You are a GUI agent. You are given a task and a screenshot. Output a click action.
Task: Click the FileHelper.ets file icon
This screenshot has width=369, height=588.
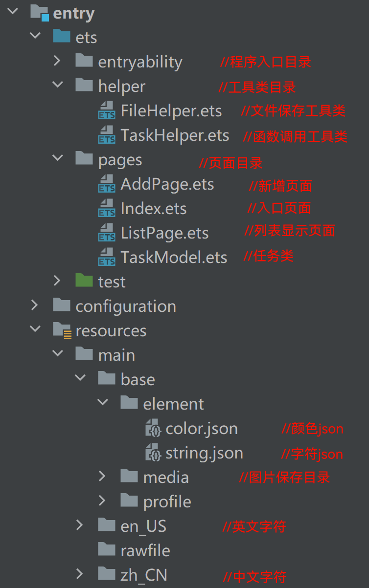click(107, 111)
